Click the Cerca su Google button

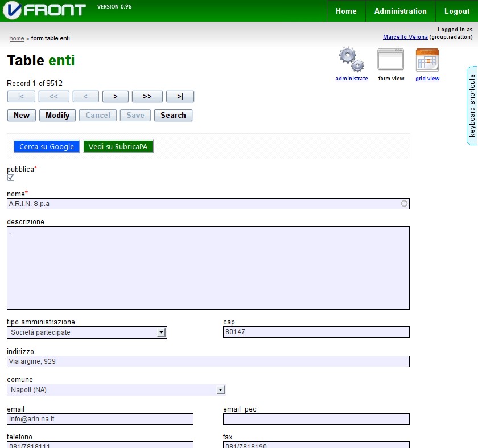pyautogui.click(x=47, y=147)
